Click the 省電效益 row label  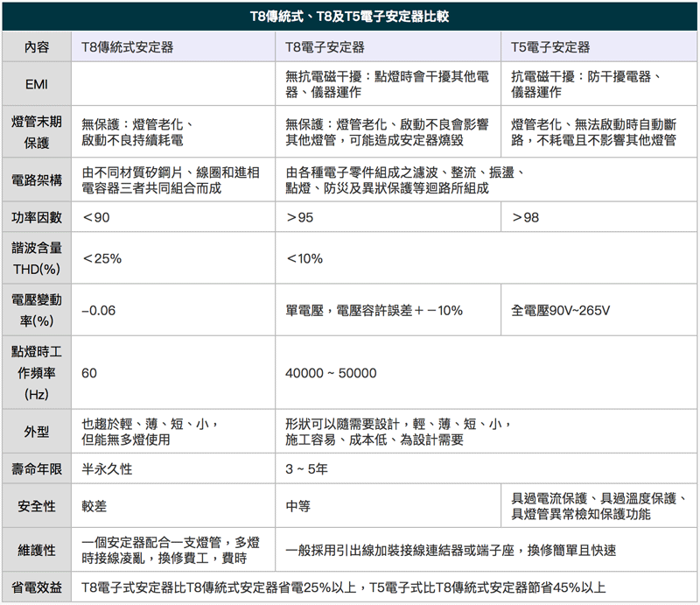coord(37,587)
